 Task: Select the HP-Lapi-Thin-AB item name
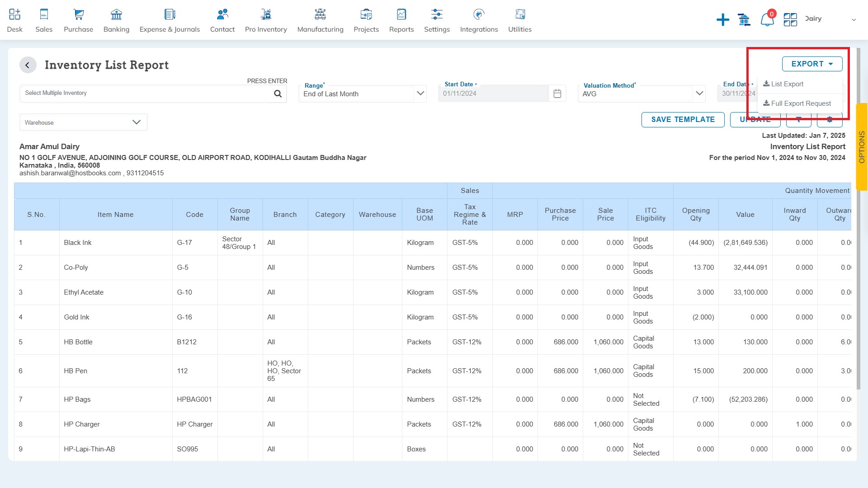tap(90, 449)
